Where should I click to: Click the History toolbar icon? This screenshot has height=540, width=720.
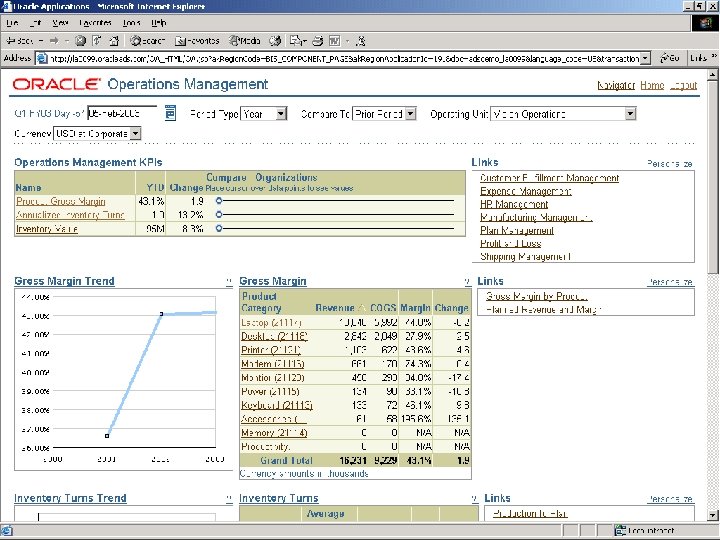[275, 41]
